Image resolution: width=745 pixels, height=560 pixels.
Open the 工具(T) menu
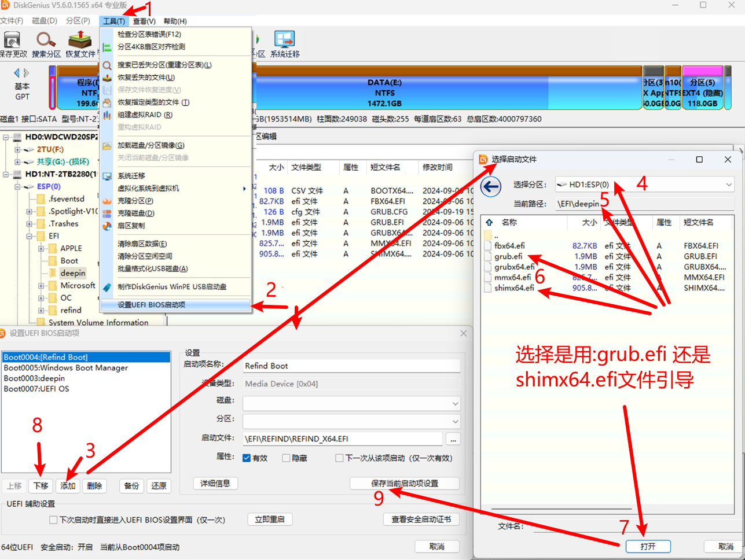pyautogui.click(x=113, y=21)
